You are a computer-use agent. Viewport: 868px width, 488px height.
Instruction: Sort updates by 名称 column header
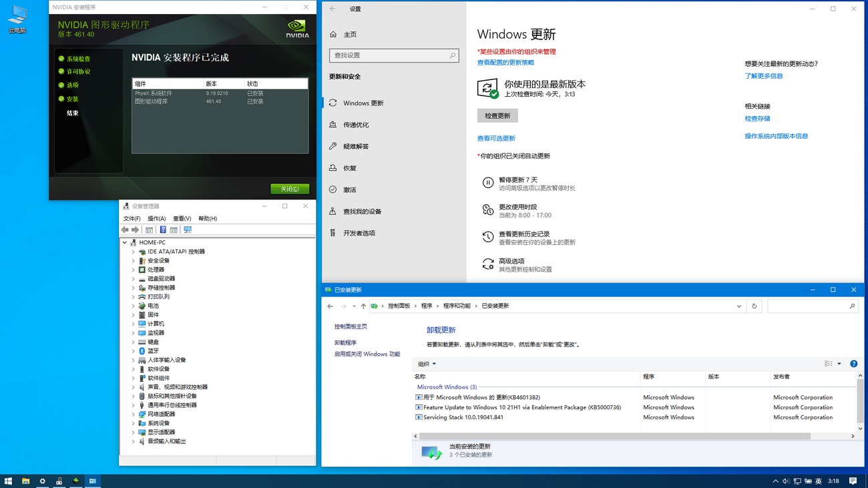click(526, 377)
